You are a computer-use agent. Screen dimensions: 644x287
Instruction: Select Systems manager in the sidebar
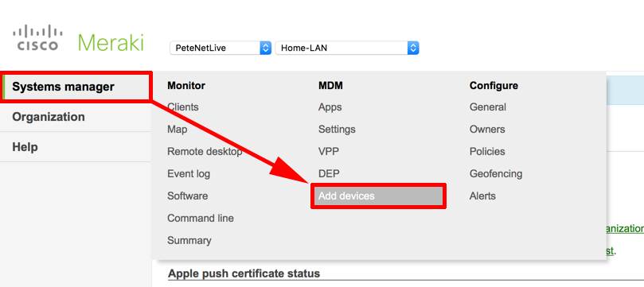click(76, 87)
